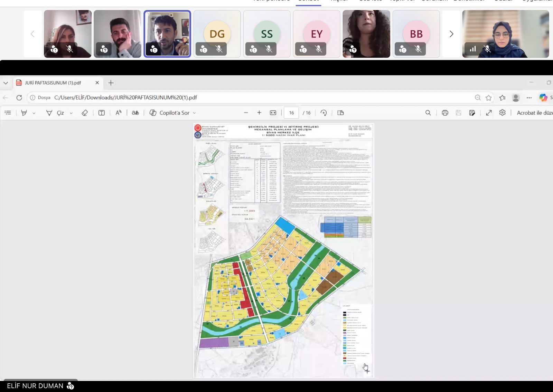Click the page number input field
Image resolution: width=553 pixels, height=392 pixels.
pyautogui.click(x=291, y=113)
